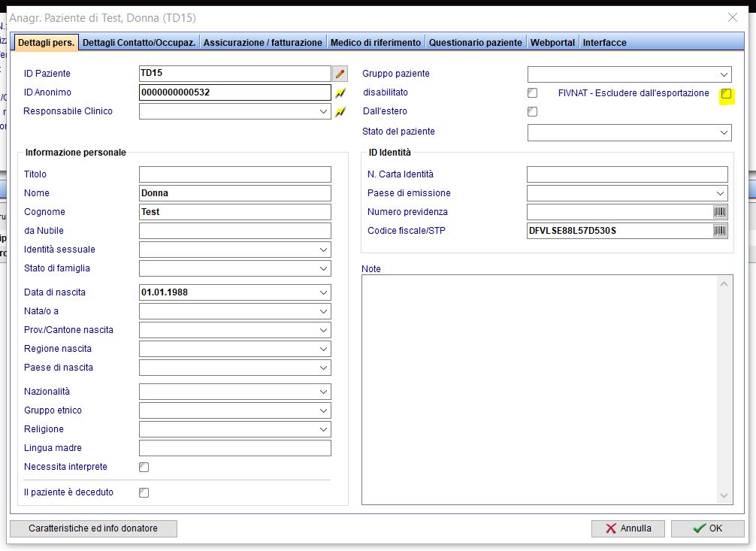756x551 pixels.
Task: Tick the Necessita interprete checkbox
Action: 144,467
